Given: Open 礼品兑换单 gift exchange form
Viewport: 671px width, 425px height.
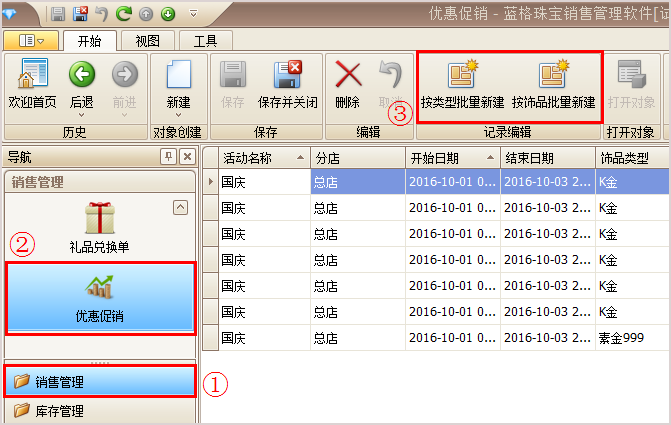Looking at the screenshot, I should coord(99,227).
